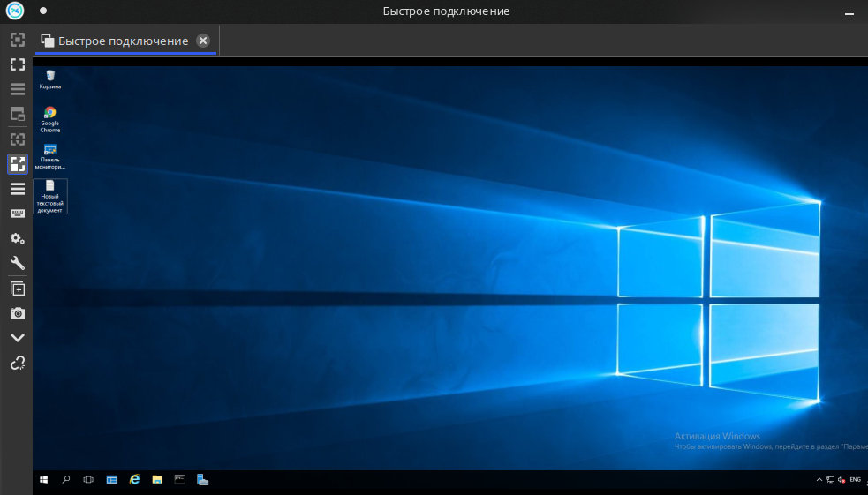This screenshot has height=495, width=868.
Task: Open the bright three-line menu icon in the sidebar
Action: (x=18, y=189)
